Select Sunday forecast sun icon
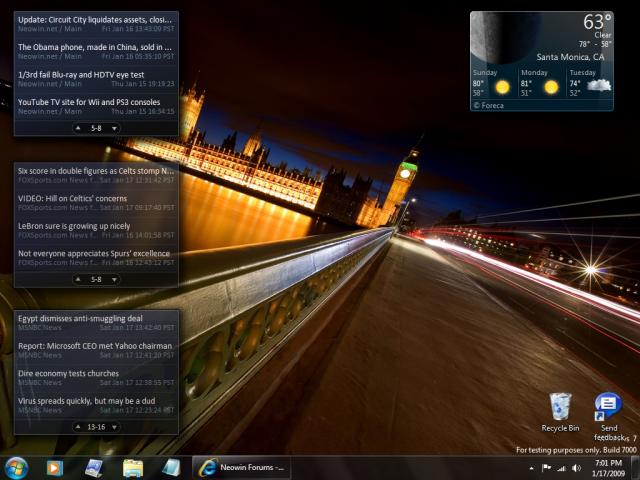This screenshot has height=480, width=640. point(502,87)
